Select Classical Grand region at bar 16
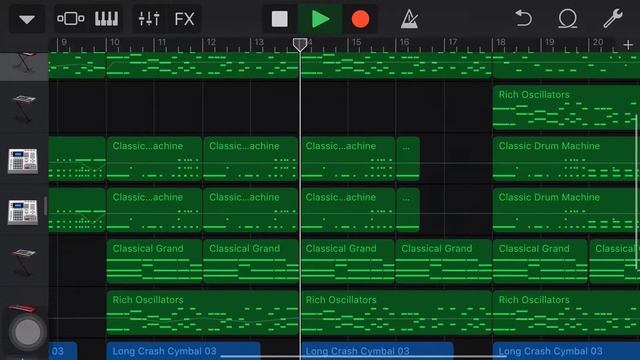 [444, 262]
